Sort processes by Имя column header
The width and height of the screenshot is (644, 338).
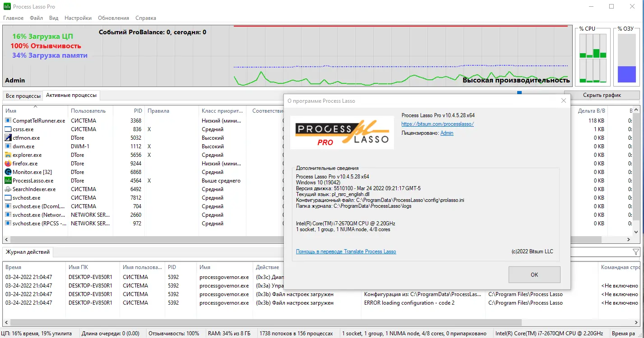click(x=35, y=111)
